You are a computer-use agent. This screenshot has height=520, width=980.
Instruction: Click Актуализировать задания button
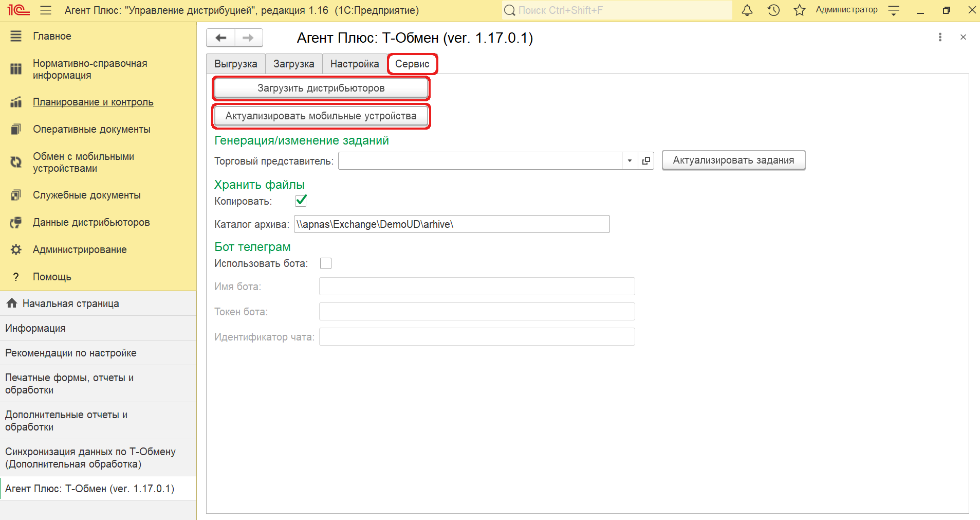(733, 160)
